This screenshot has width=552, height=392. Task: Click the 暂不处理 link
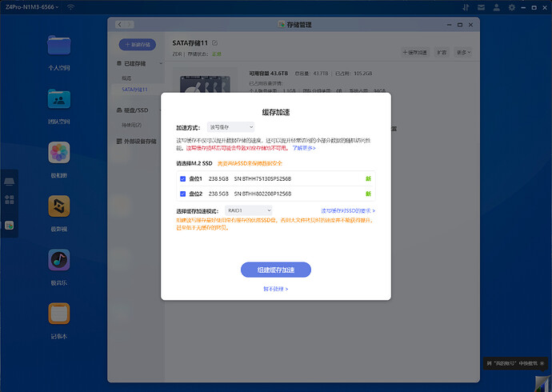pyautogui.click(x=275, y=289)
